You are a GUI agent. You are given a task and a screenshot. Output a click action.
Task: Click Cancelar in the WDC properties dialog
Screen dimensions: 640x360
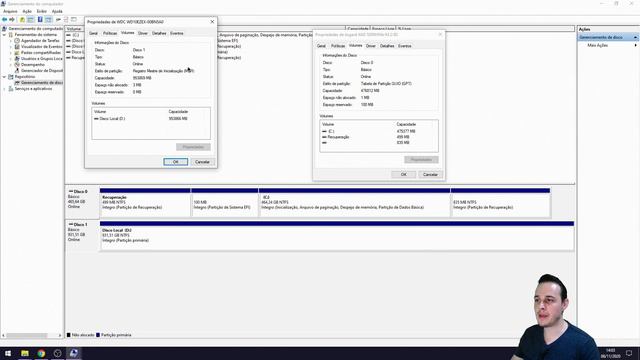click(202, 162)
